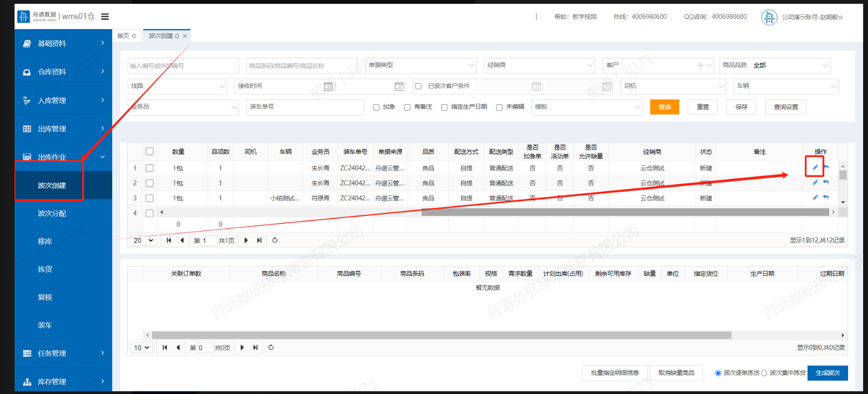This screenshot has height=394, width=868.
Task: Click the 装车单号 input field
Action: (x=305, y=107)
